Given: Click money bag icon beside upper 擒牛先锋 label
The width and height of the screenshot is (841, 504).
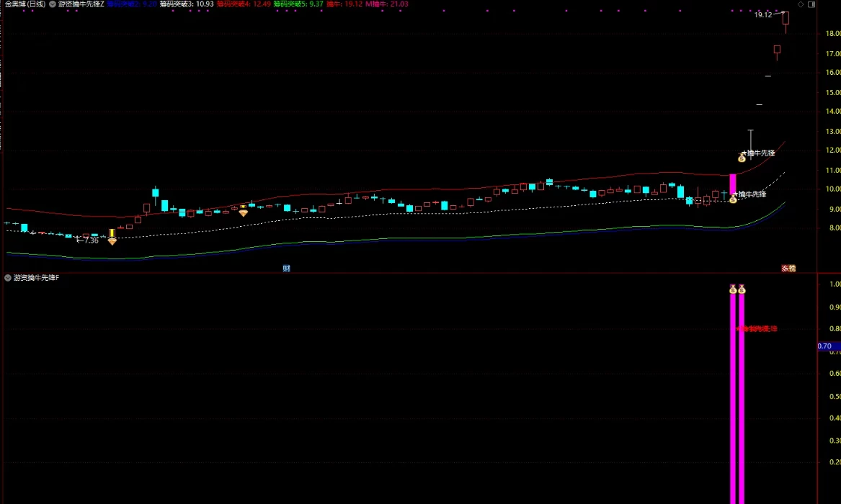Looking at the screenshot, I should click(x=742, y=158).
